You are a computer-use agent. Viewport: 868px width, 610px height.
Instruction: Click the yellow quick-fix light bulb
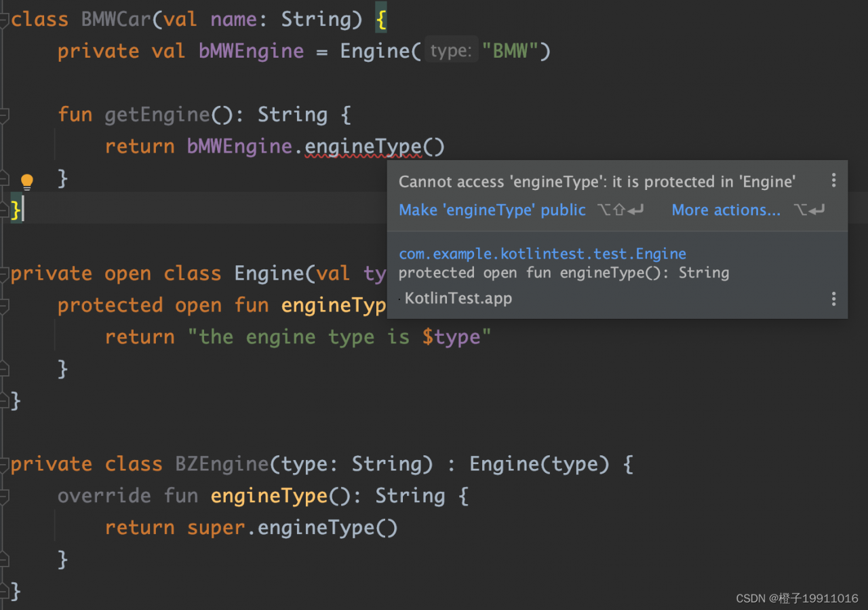click(26, 180)
